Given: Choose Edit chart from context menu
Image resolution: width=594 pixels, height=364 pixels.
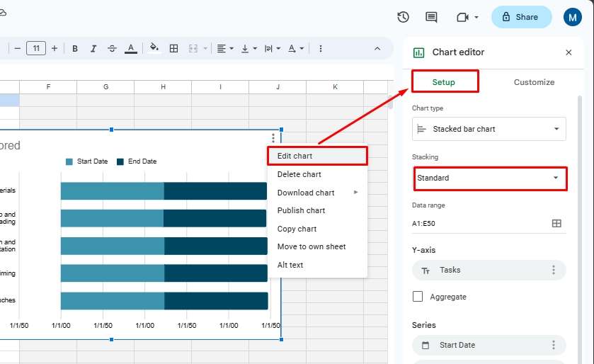Looking at the screenshot, I should 317,156.
